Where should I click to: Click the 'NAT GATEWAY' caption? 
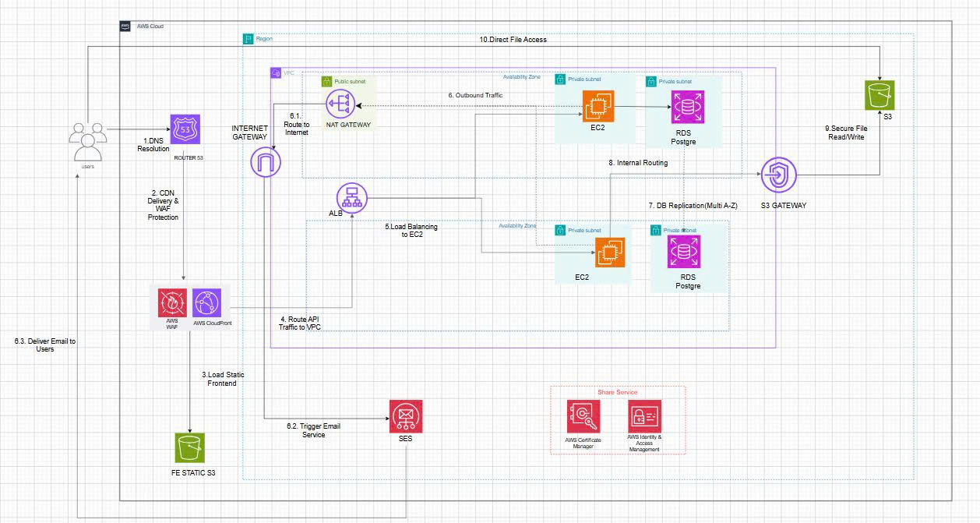pyautogui.click(x=348, y=125)
